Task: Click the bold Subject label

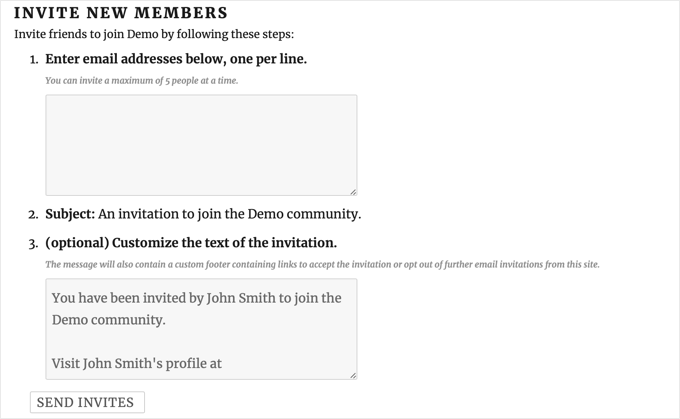Action: 70,214
